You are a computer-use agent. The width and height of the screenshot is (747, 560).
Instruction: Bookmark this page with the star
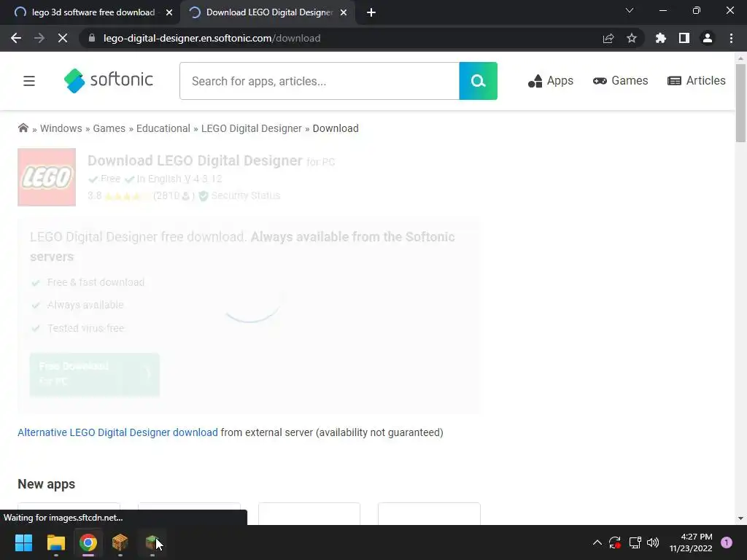(632, 38)
